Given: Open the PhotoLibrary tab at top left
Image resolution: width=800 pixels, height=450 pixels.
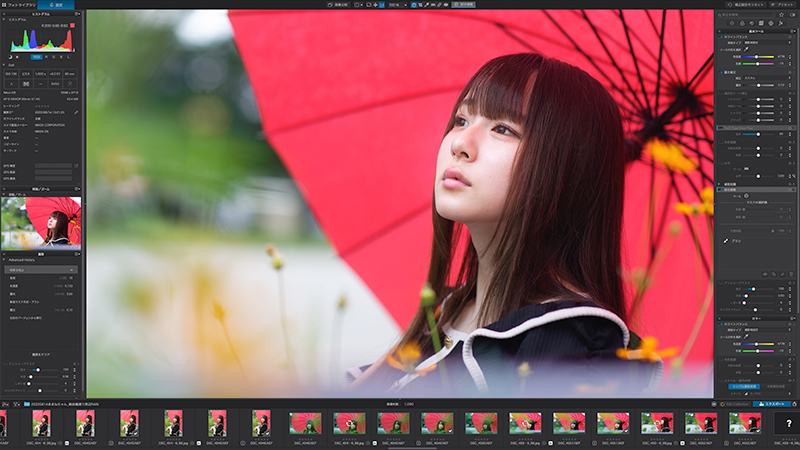Looking at the screenshot, I should tap(19, 5).
